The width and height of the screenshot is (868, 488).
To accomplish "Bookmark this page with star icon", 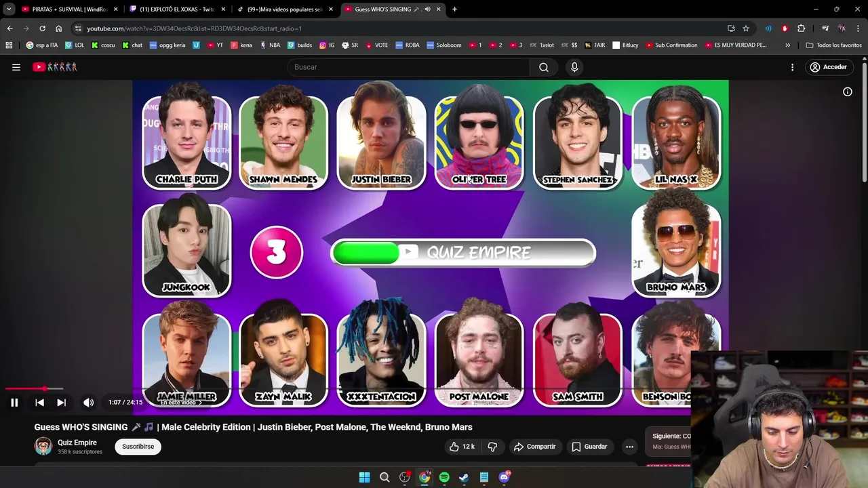I will [746, 28].
